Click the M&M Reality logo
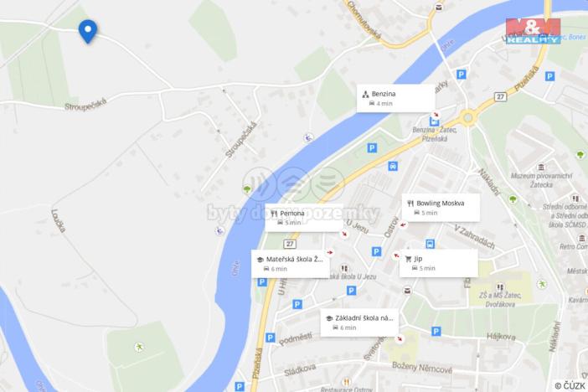This screenshot has height=392, width=588. coord(533,31)
